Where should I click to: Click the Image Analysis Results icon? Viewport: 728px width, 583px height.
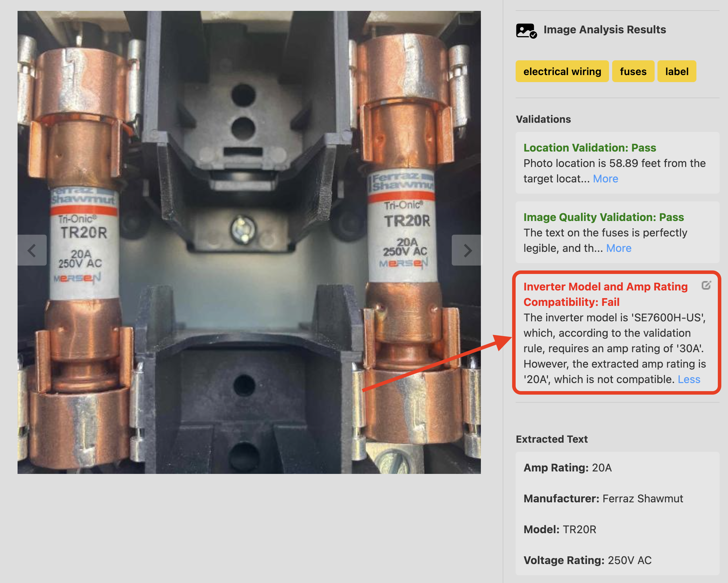[x=526, y=31]
